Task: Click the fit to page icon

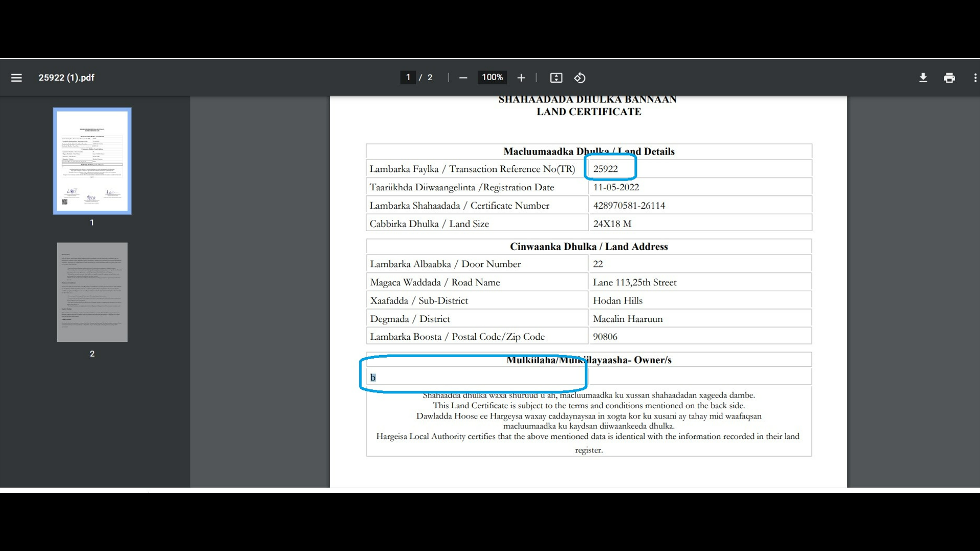Action: (x=556, y=78)
